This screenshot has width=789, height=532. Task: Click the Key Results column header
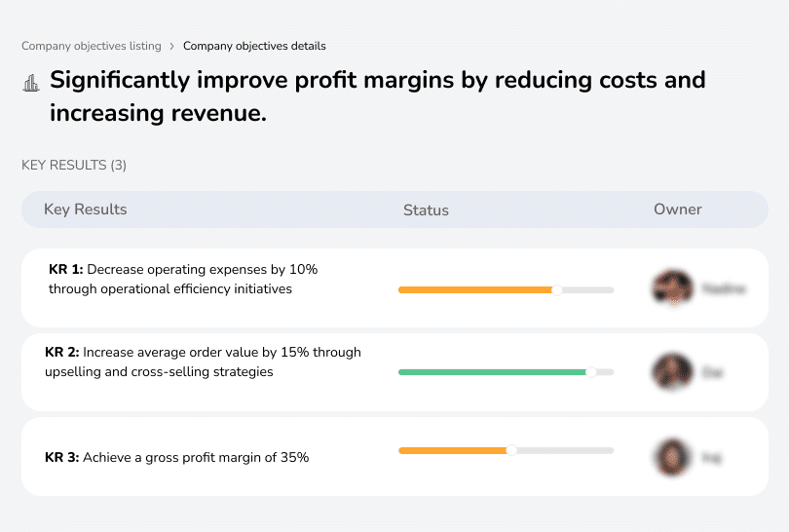pos(86,209)
